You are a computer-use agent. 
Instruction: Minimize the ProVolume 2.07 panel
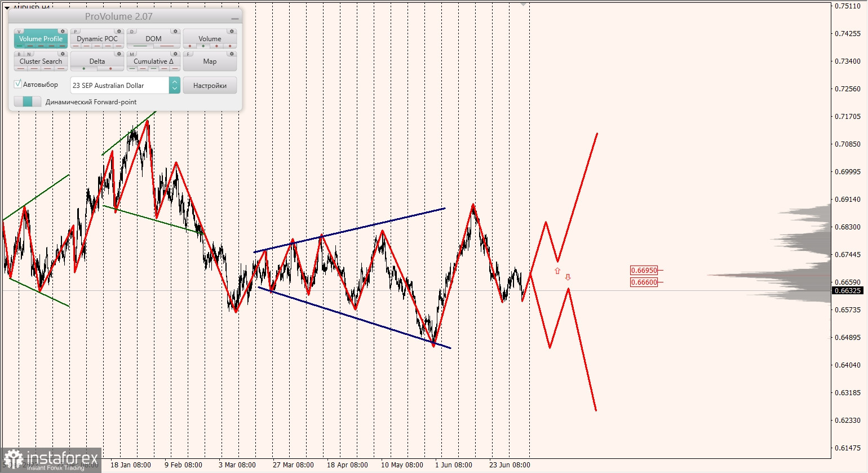pos(234,18)
